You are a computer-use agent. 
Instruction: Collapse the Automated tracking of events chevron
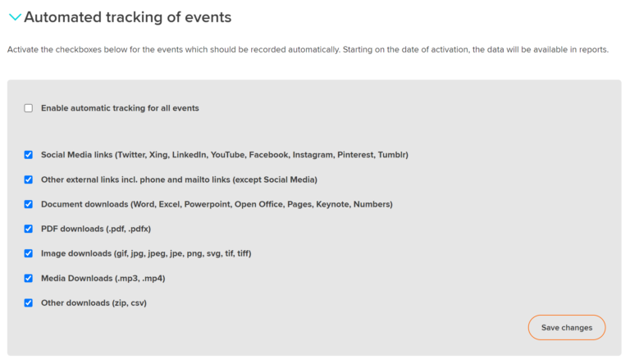point(15,17)
